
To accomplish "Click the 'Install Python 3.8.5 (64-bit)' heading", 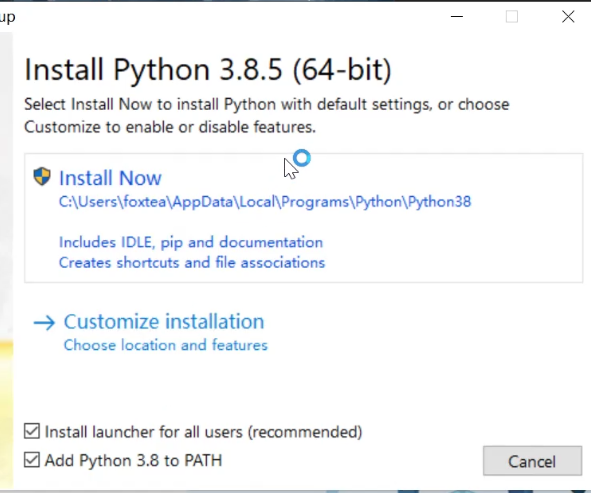I will click(208, 70).
